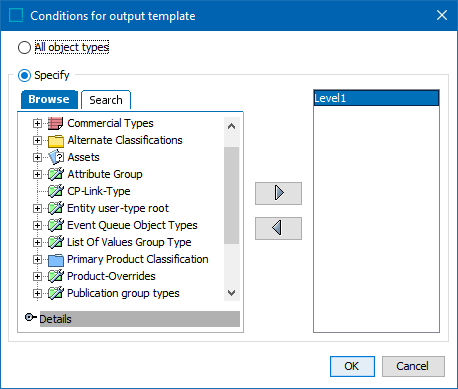Click the CP-Link-Type object type icon

(x=56, y=191)
